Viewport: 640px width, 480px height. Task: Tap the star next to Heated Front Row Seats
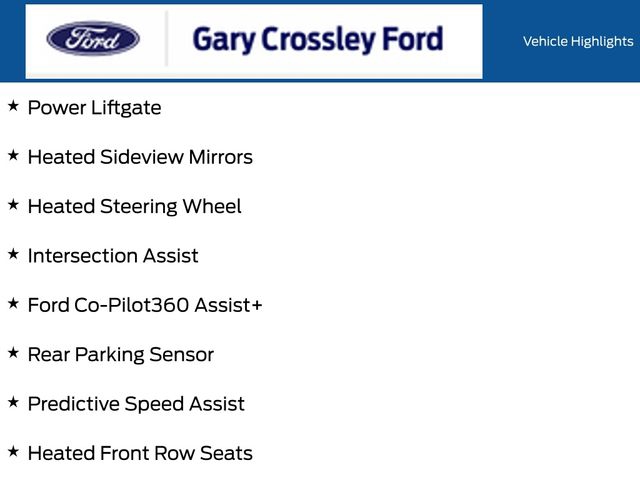tap(13, 451)
